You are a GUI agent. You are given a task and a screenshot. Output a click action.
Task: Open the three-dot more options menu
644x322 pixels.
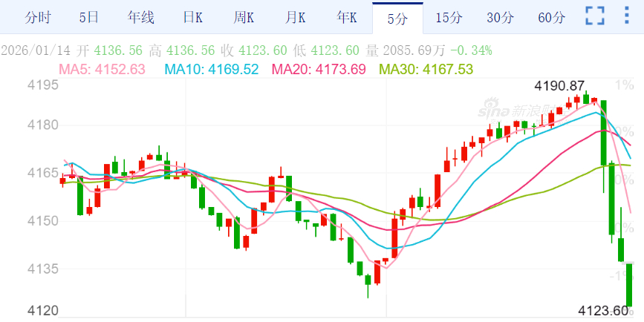tap(626, 15)
